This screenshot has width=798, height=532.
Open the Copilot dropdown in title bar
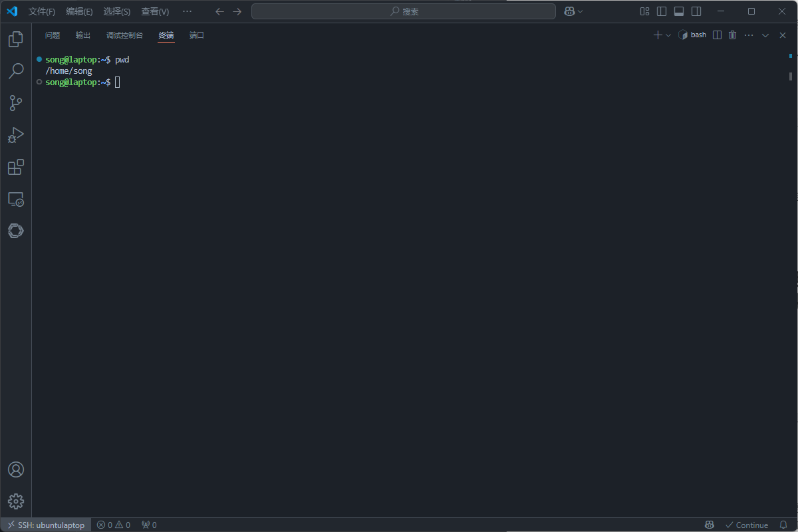tap(574, 11)
